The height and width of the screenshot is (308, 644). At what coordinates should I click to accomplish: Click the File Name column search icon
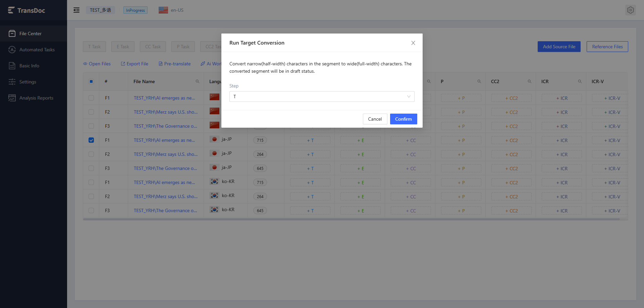pos(198,81)
